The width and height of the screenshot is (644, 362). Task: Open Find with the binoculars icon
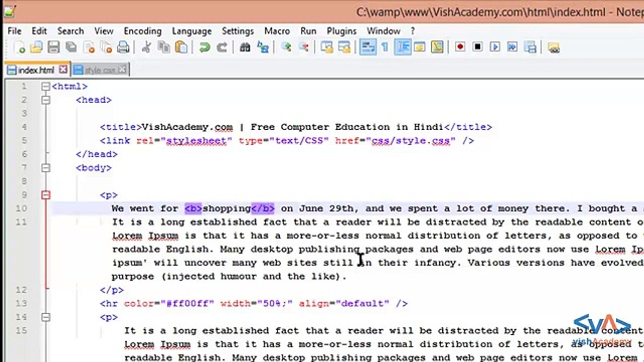coord(245,47)
